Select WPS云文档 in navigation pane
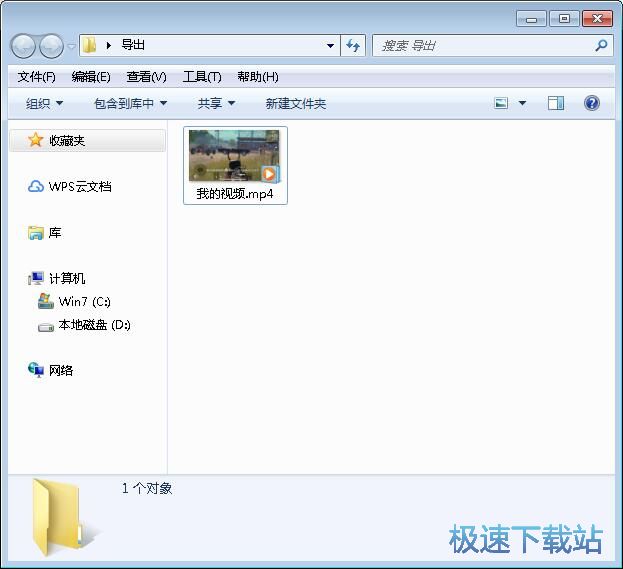Image resolution: width=623 pixels, height=569 pixels. pos(80,186)
